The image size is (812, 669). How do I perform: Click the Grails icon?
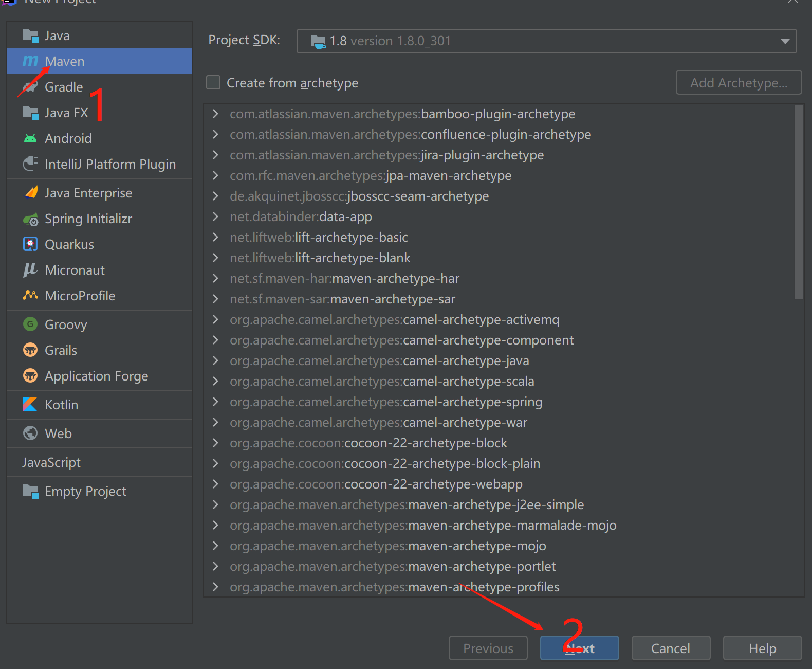(x=30, y=350)
